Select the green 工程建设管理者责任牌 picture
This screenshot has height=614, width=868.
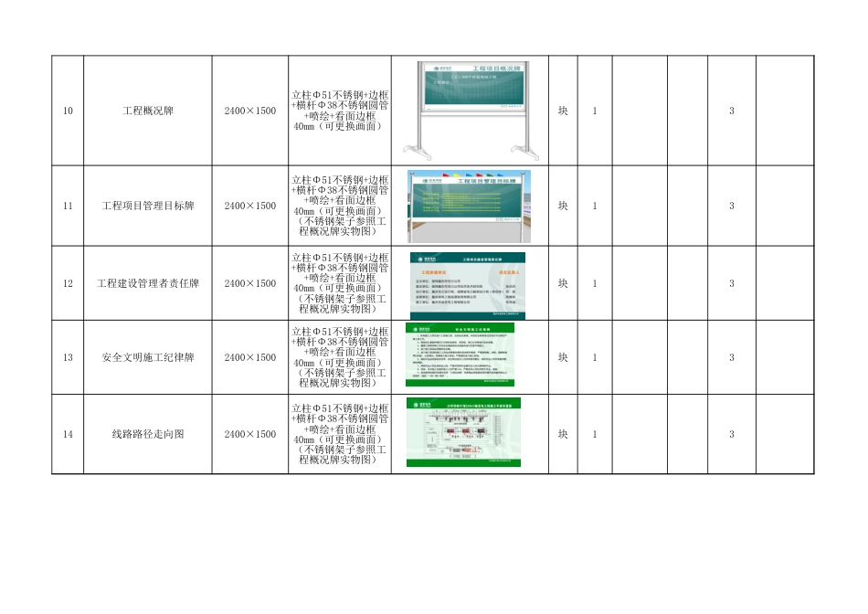(468, 283)
